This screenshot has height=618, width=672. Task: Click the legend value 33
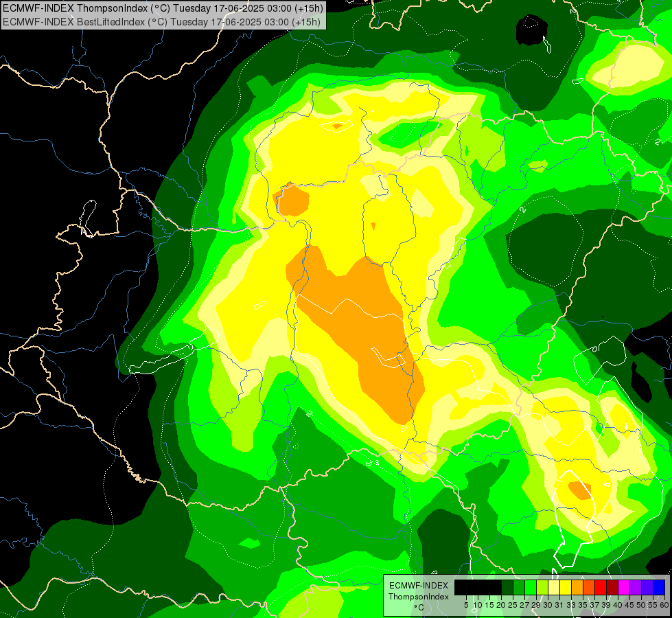pyautogui.click(x=571, y=605)
